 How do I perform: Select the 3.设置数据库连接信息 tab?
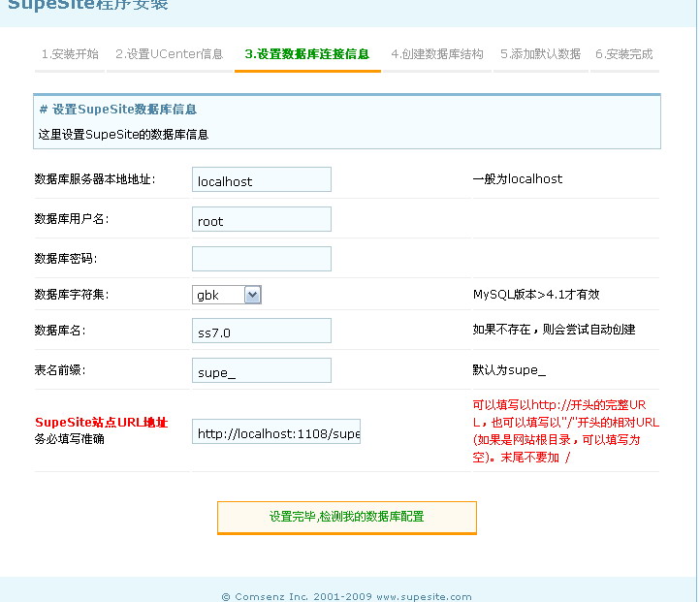pyautogui.click(x=307, y=54)
